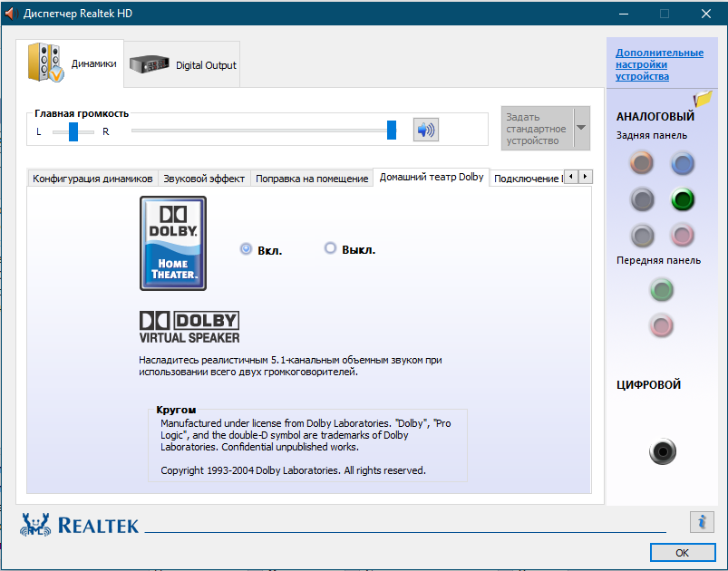Image resolution: width=728 pixels, height=571 pixels.
Task: Click the speaker icon in title bar
Action: coord(10,14)
